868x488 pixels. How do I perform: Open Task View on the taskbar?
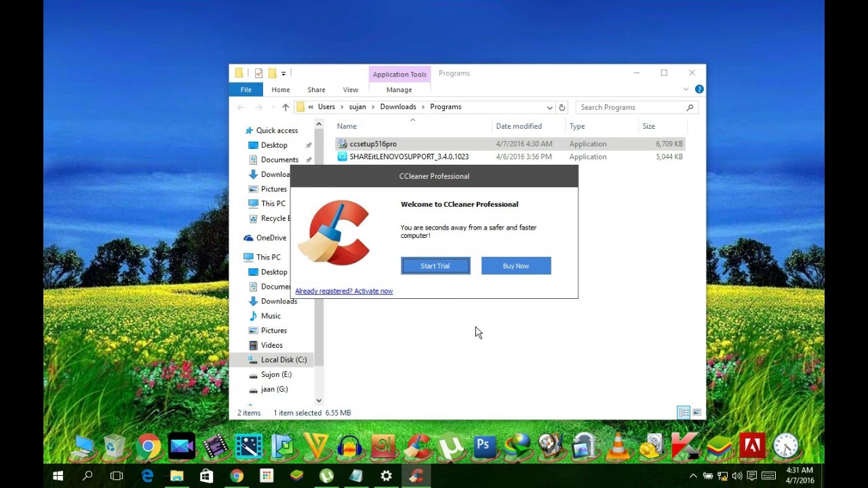117,476
